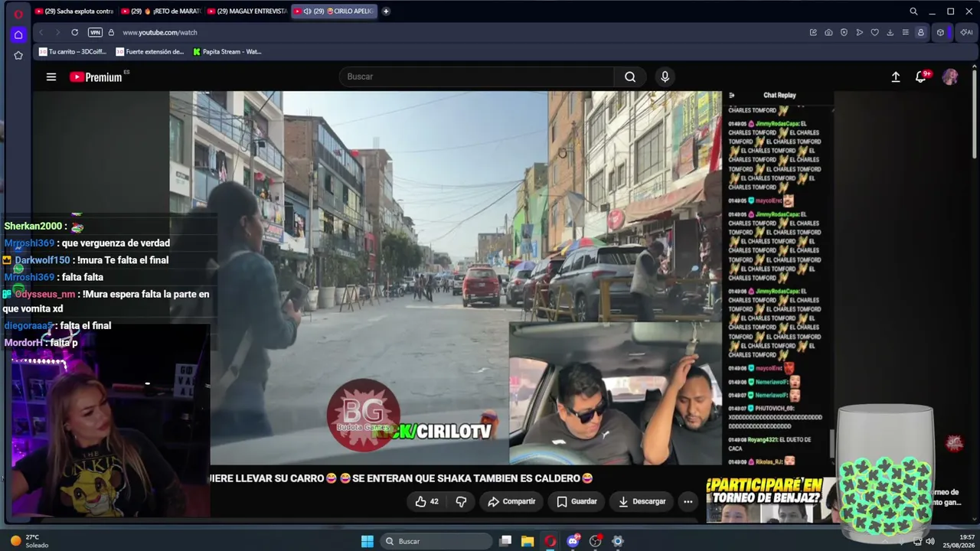Open Easy Setup sliders icon
The width and height of the screenshot is (980, 551).
(906, 32)
